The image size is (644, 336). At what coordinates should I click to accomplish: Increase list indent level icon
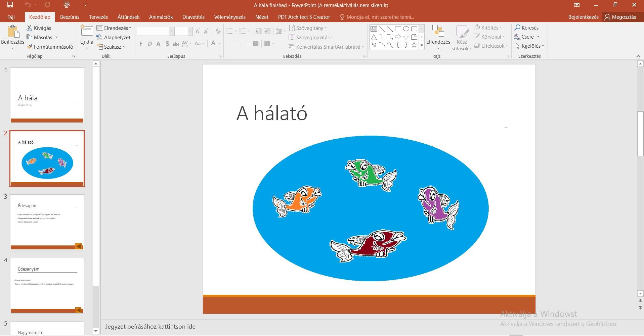click(x=267, y=31)
